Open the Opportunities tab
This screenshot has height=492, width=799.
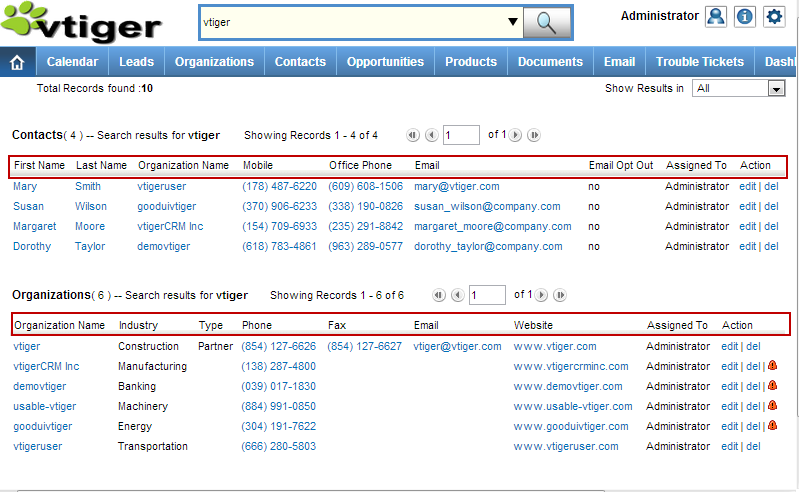click(385, 62)
